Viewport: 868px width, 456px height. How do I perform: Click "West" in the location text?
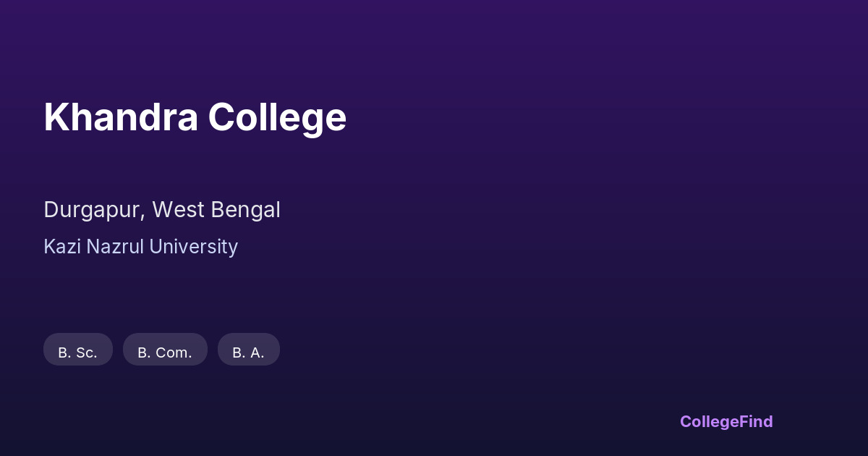point(179,210)
